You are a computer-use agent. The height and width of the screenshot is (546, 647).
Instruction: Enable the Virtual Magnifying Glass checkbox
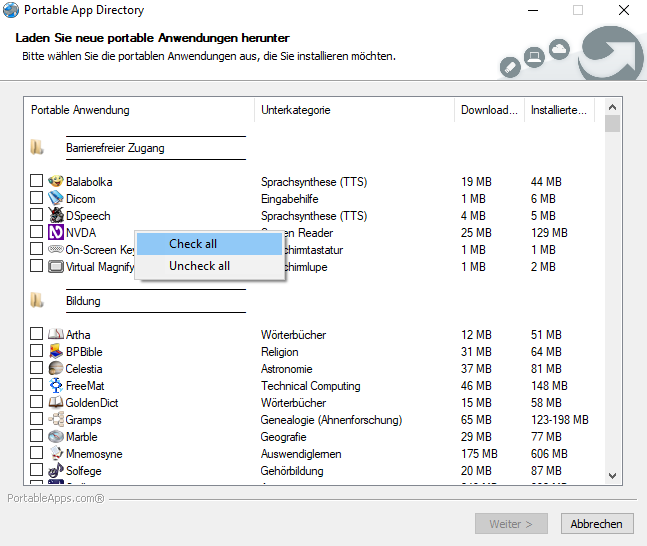[36, 265]
